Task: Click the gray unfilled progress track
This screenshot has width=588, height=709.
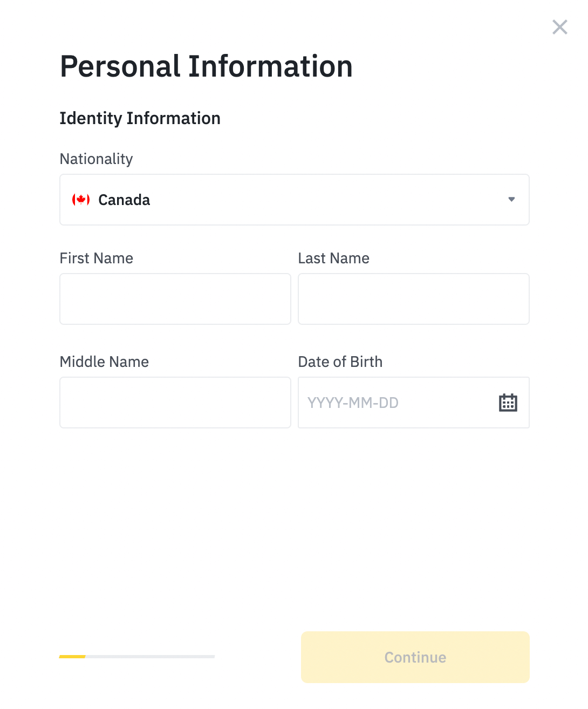Action: 150,657
